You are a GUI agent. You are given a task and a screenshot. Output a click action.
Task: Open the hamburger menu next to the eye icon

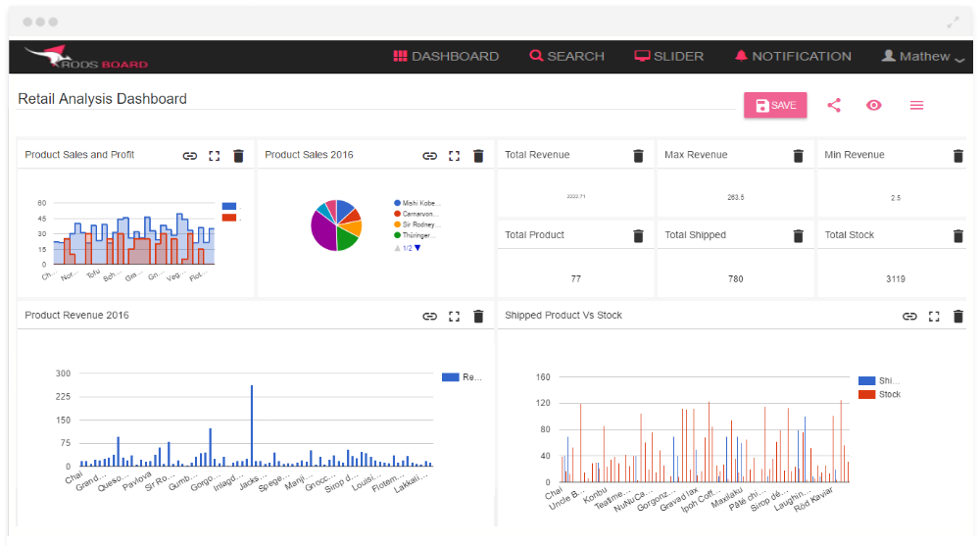[x=916, y=105]
